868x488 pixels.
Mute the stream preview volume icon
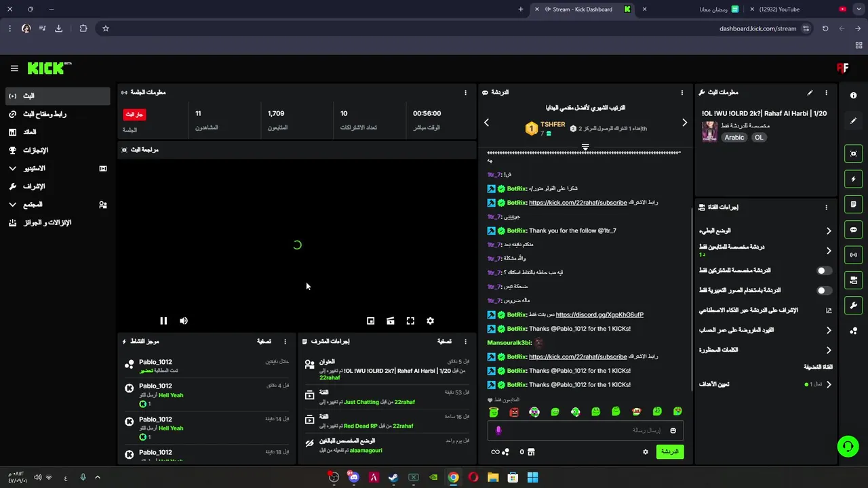184,321
